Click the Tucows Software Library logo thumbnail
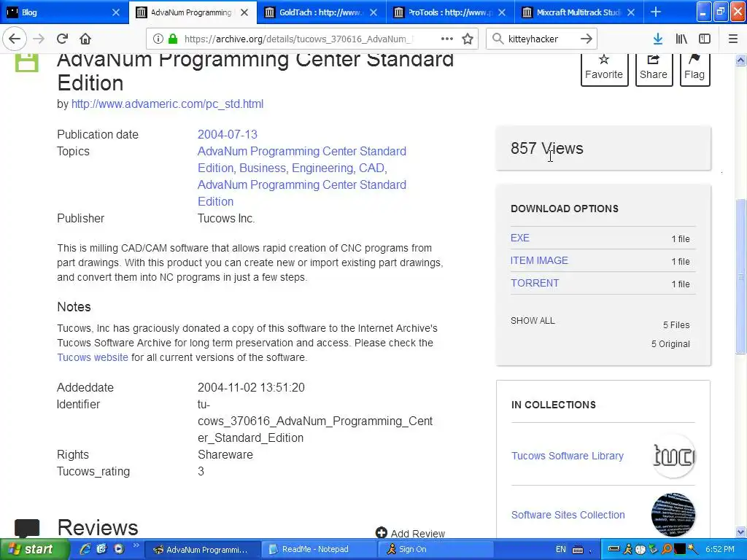The height and width of the screenshot is (560, 747). (x=673, y=456)
